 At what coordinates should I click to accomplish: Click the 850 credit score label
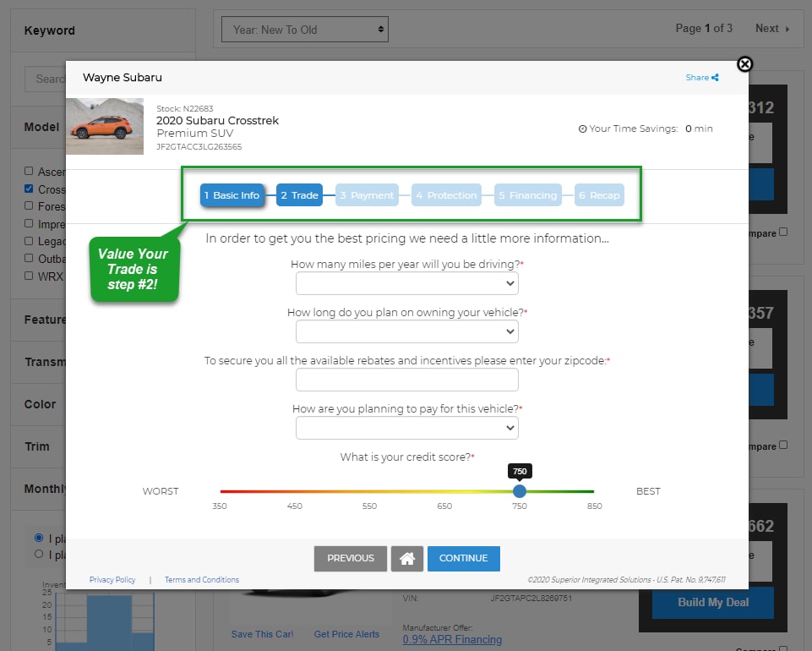pos(595,506)
